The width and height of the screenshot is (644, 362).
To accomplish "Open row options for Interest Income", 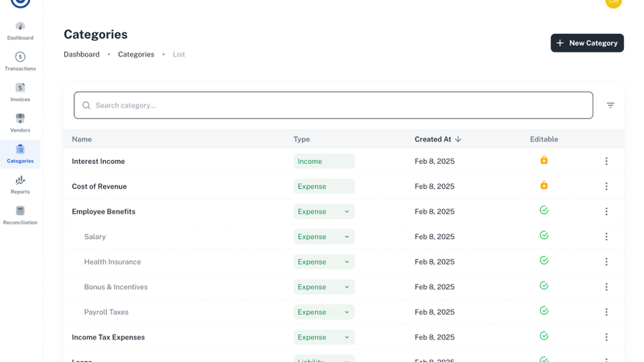I will click(606, 162).
